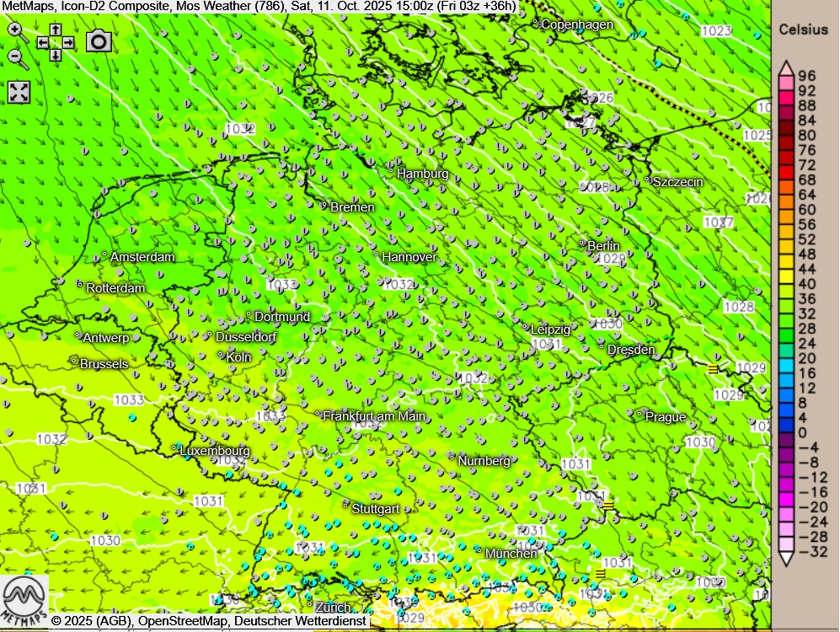This screenshot has height=632, width=840.
Task: Click the red 68 swatch in legend
Action: [784, 179]
